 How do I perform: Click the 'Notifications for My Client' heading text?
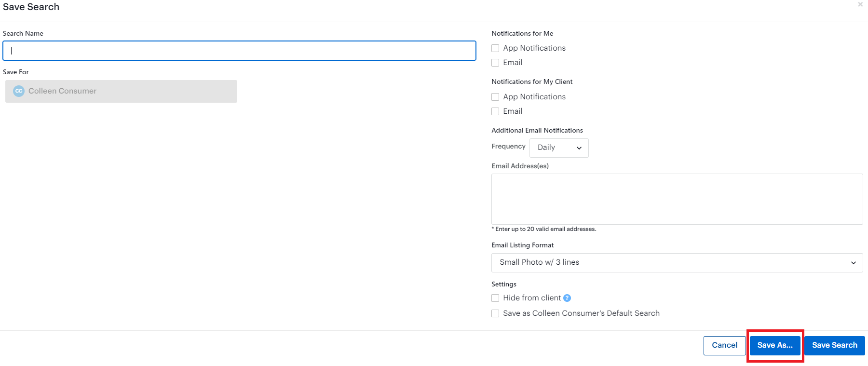pos(532,81)
